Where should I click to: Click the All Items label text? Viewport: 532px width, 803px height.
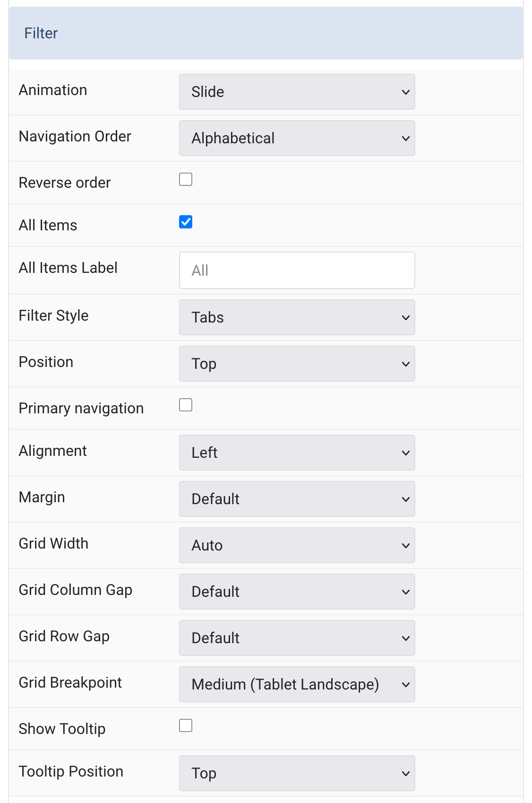tap(48, 225)
